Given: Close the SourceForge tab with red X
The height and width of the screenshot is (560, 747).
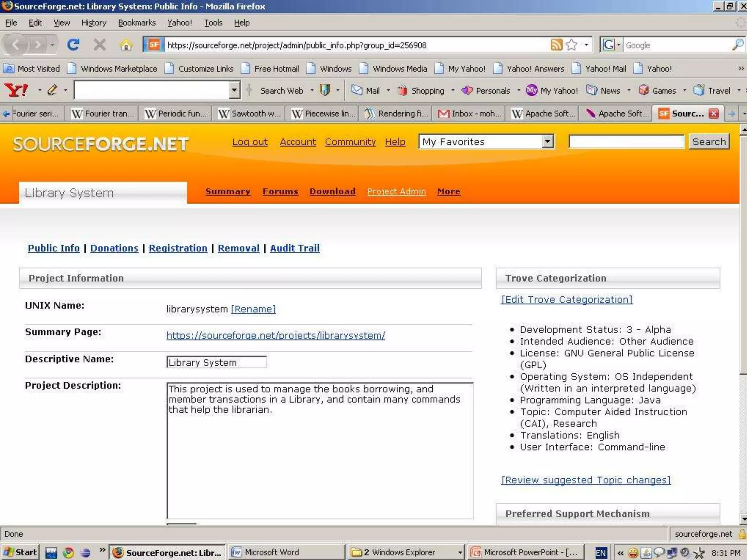Looking at the screenshot, I should [x=714, y=113].
